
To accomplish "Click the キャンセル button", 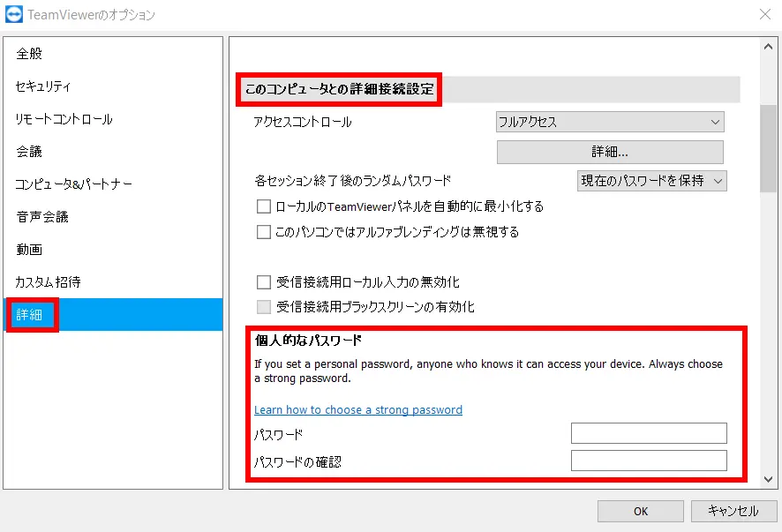I will pos(733,511).
